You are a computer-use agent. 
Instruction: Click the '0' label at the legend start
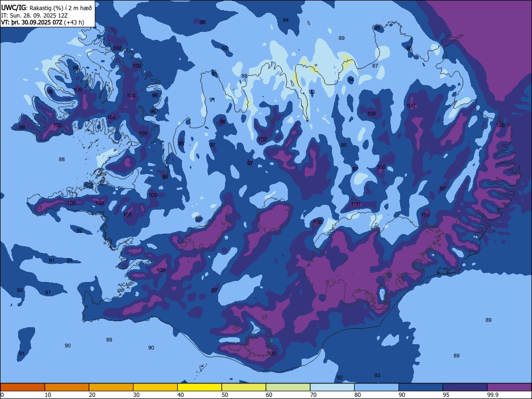2,395
